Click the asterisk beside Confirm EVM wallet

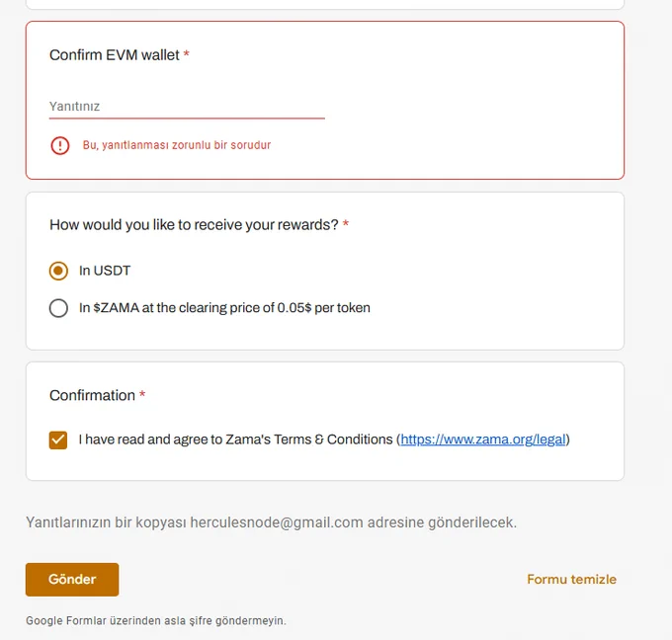tap(187, 54)
